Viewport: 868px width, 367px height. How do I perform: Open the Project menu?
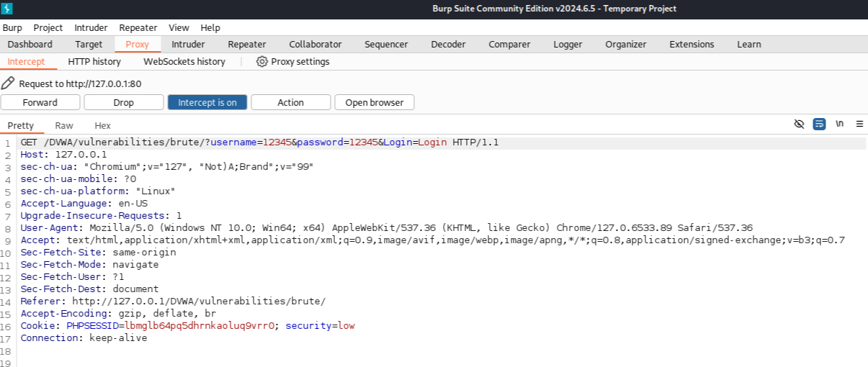tap(48, 27)
